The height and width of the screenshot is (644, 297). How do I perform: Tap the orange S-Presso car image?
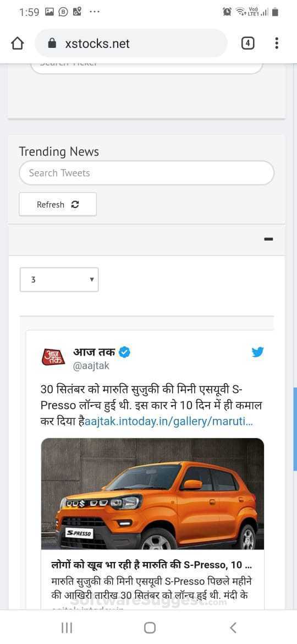click(x=152, y=494)
